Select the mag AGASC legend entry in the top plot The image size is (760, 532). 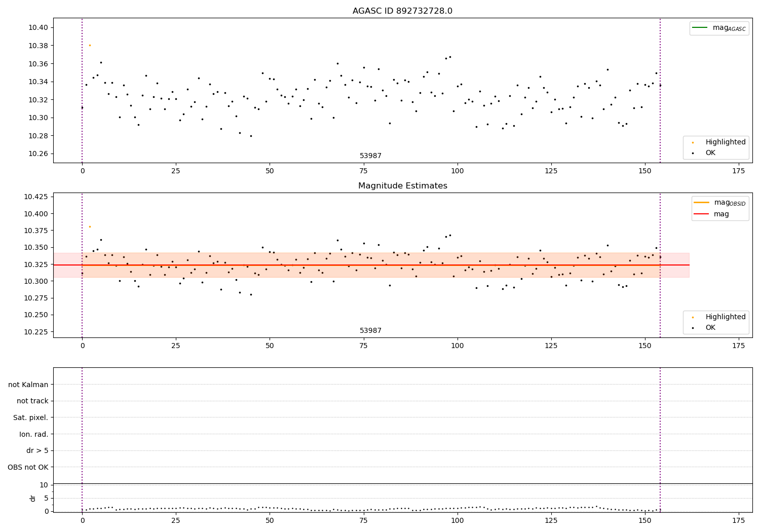(x=719, y=28)
